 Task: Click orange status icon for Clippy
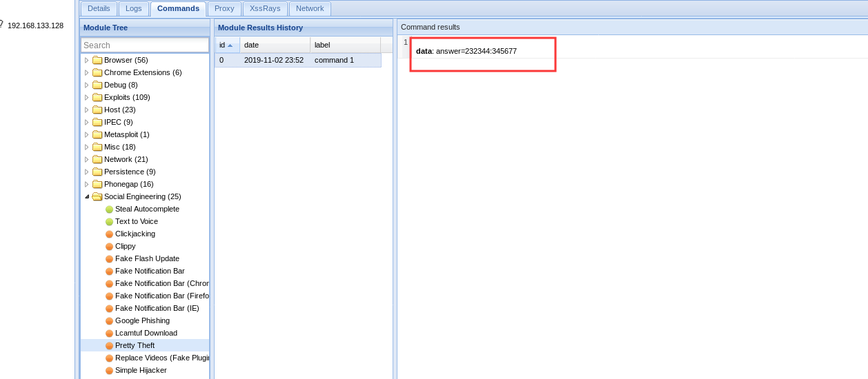(x=109, y=246)
